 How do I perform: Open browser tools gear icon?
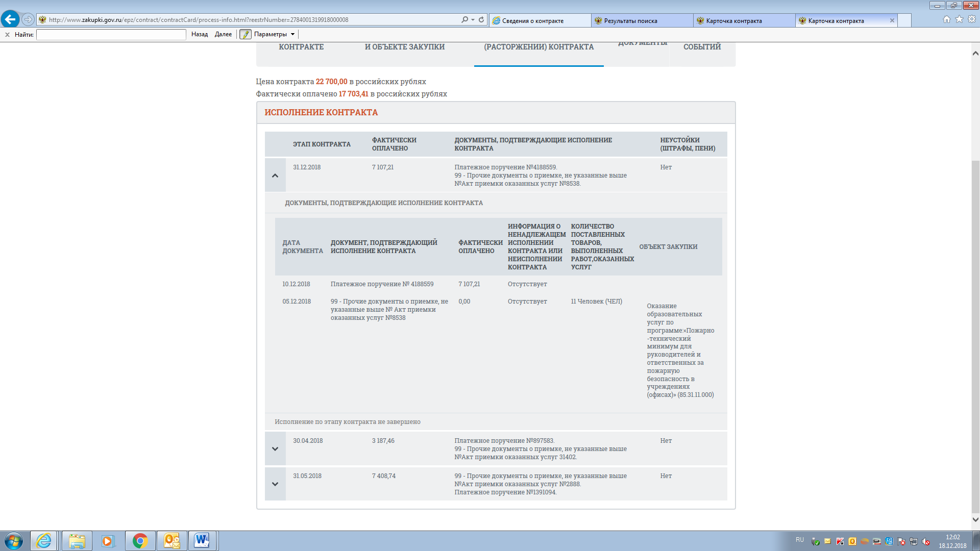[972, 19]
